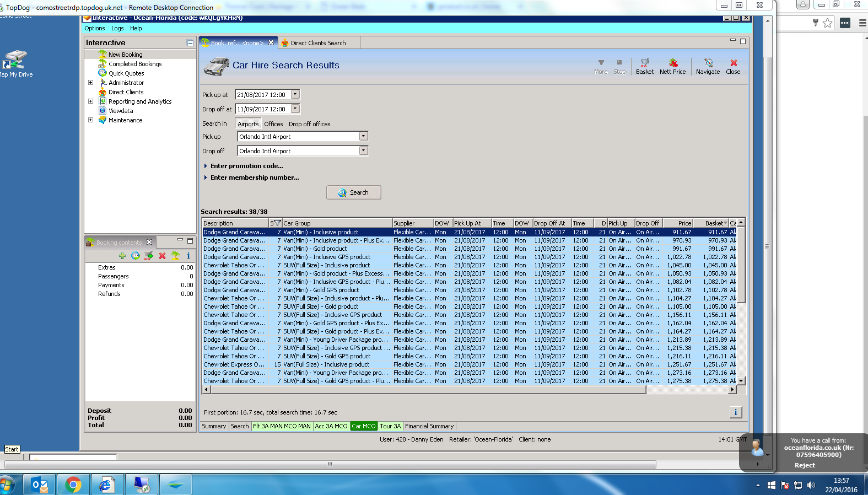Switch to the Direct Clients Search tab
The width and height of the screenshot is (868, 495).
tap(318, 43)
